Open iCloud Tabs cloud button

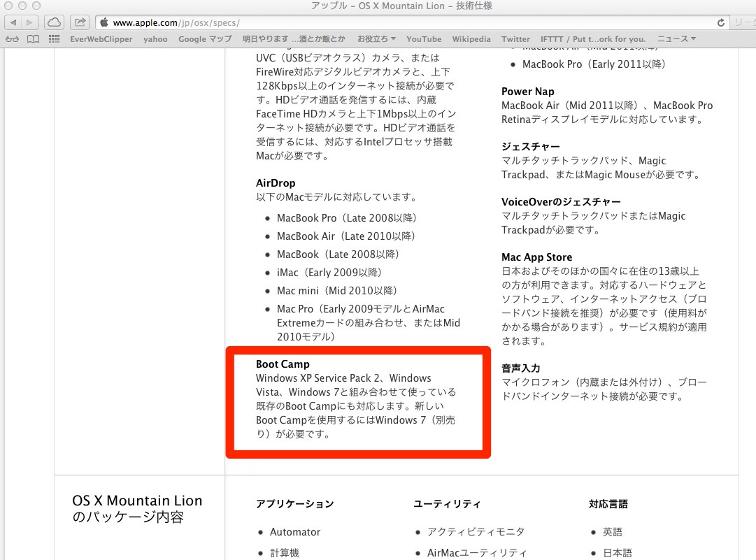point(55,22)
